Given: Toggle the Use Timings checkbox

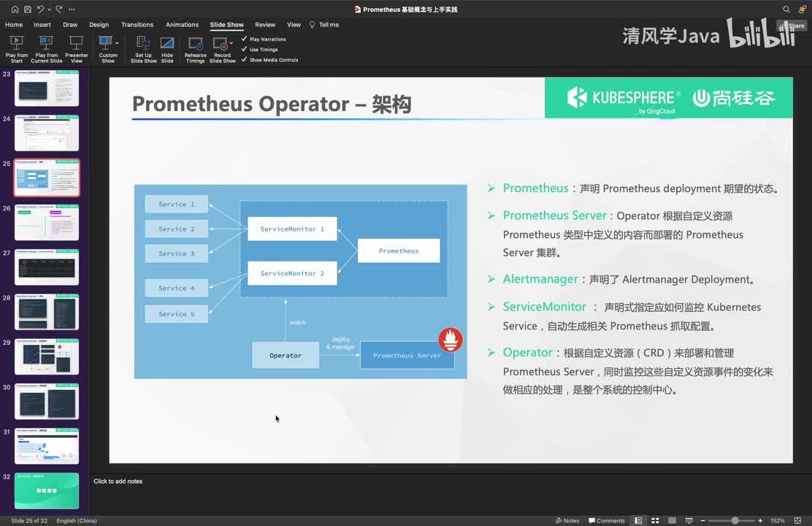Looking at the screenshot, I should click(245, 49).
